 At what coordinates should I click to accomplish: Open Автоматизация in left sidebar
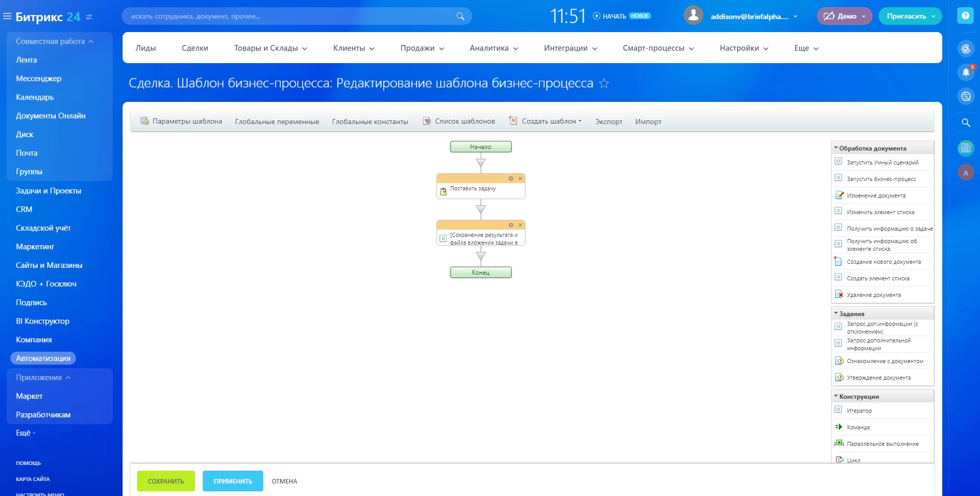[x=43, y=358]
